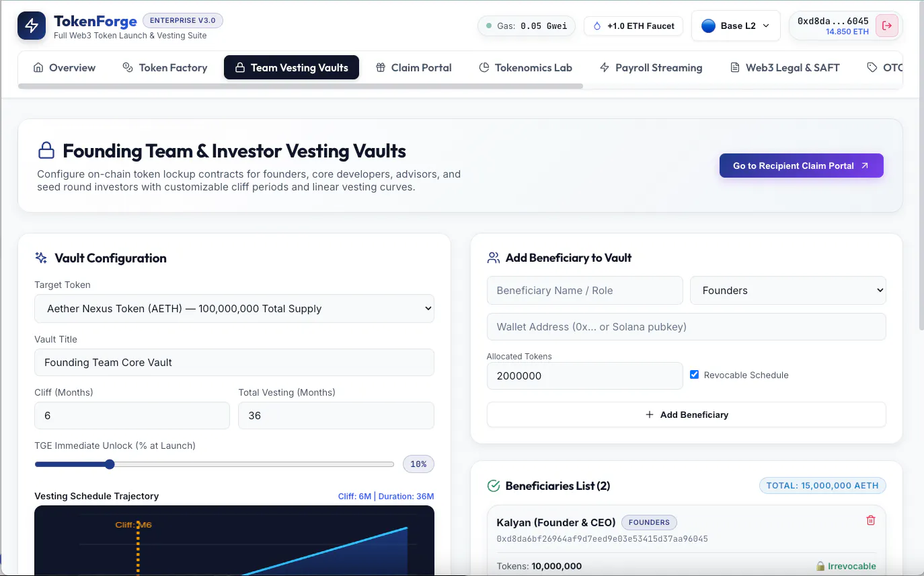Screen dimensions: 924x576
Task: Click the Tokens: 10,000,000 text
Action: 539,566
